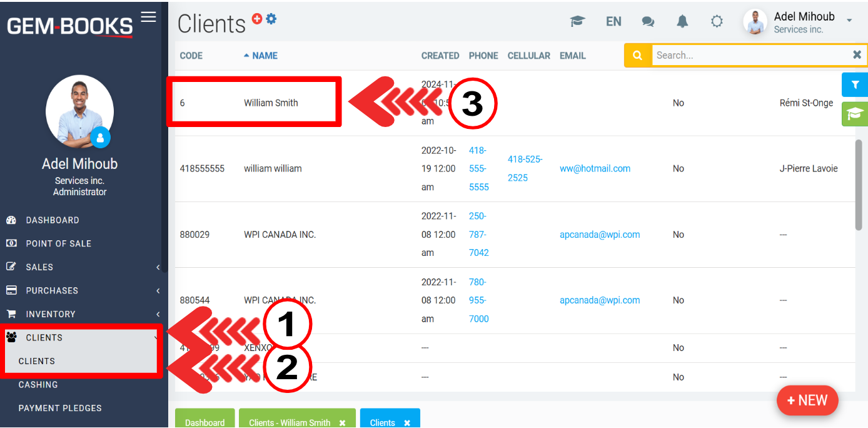Click the notifications bell icon
The width and height of the screenshot is (868, 428).
(682, 22)
